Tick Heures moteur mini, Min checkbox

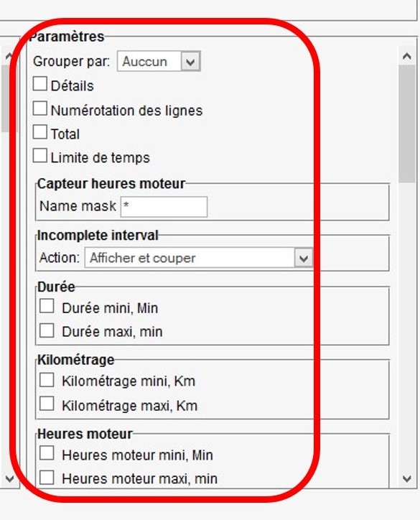tap(47, 453)
